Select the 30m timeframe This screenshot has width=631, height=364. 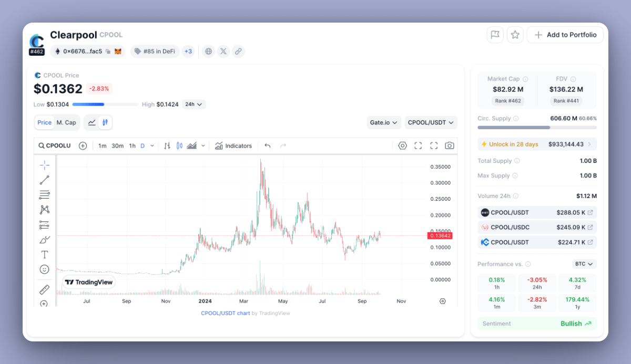118,145
